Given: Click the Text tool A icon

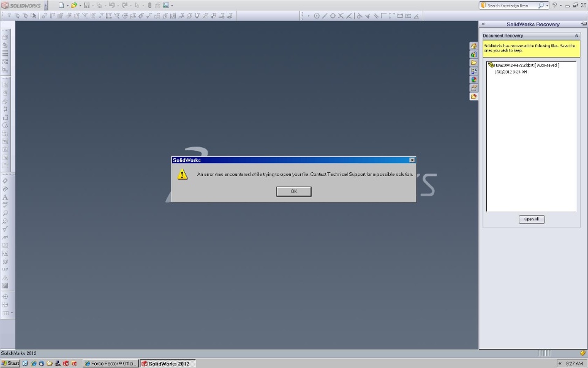Looking at the screenshot, I should [x=6, y=197].
